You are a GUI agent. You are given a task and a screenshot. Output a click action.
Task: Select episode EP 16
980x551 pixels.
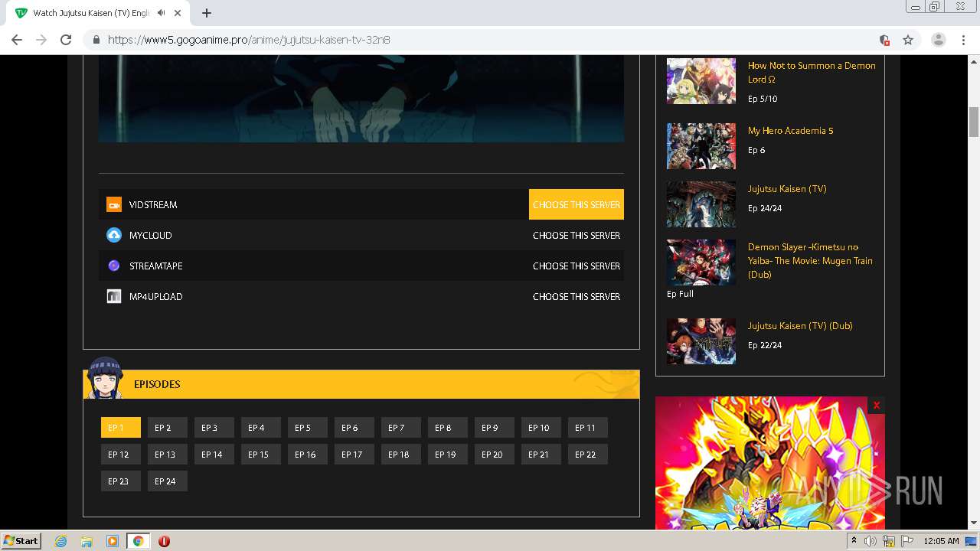308,455
